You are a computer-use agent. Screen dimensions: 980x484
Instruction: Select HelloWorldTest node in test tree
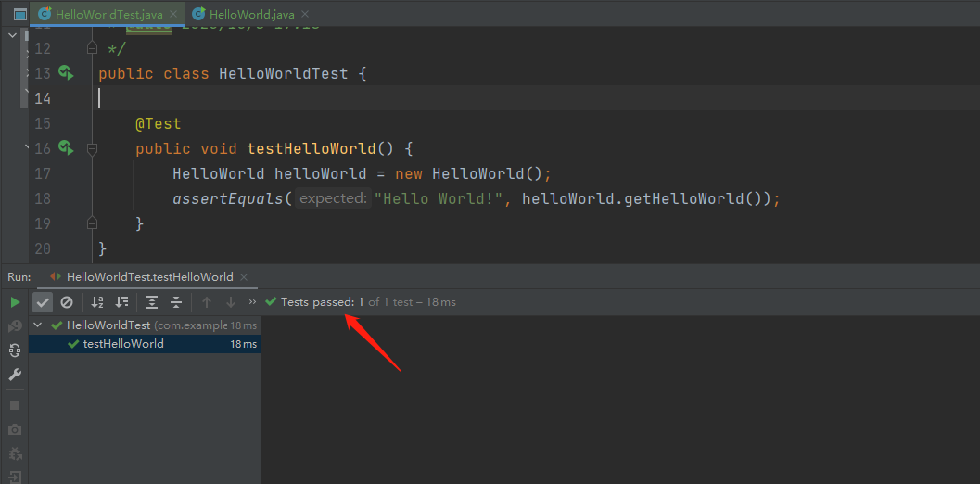pyautogui.click(x=145, y=325)
